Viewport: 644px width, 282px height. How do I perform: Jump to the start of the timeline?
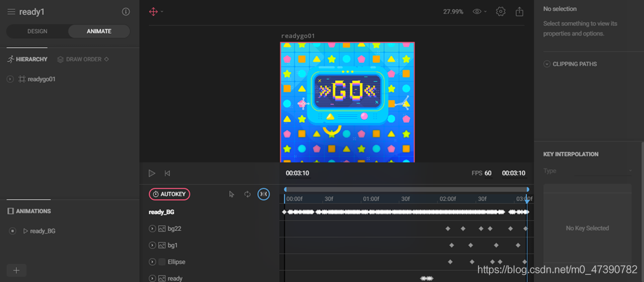click(167, 173)
